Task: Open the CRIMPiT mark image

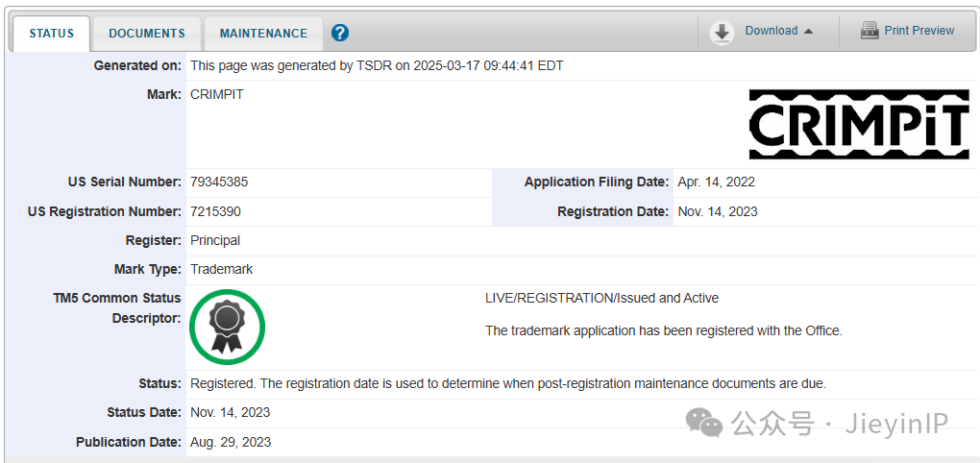Action: point(859,124)
